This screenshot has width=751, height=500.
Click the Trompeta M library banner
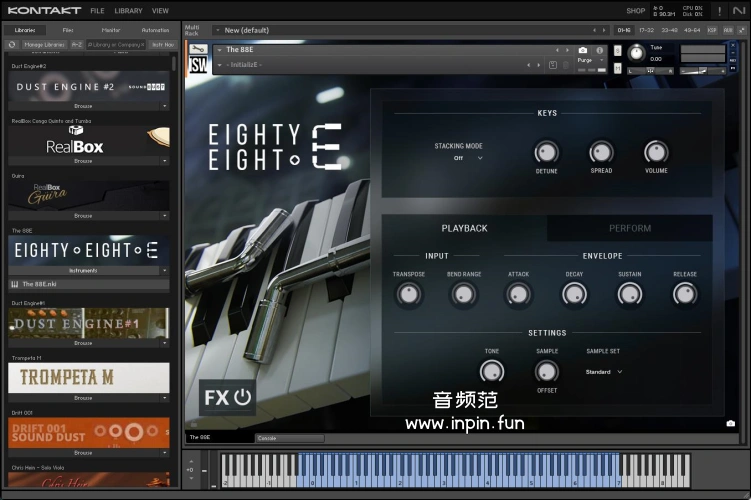tap(89, 378)
